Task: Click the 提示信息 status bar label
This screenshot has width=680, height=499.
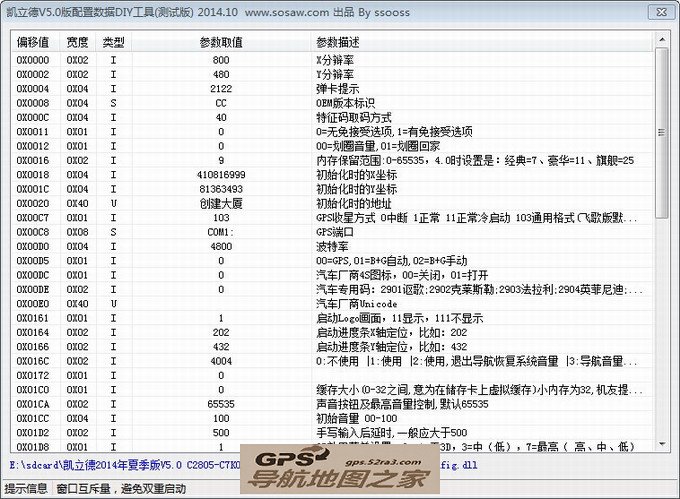Action: pos(26,489)
